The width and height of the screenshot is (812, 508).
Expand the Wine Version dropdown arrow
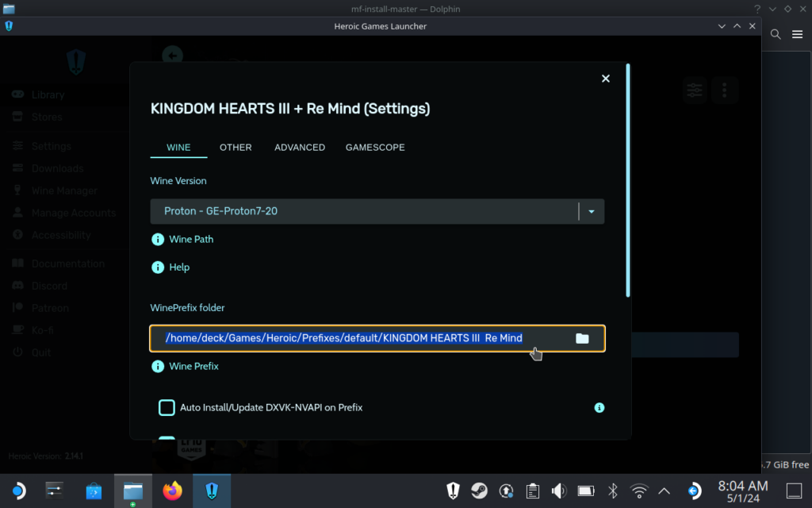click(x=592, y=211)
